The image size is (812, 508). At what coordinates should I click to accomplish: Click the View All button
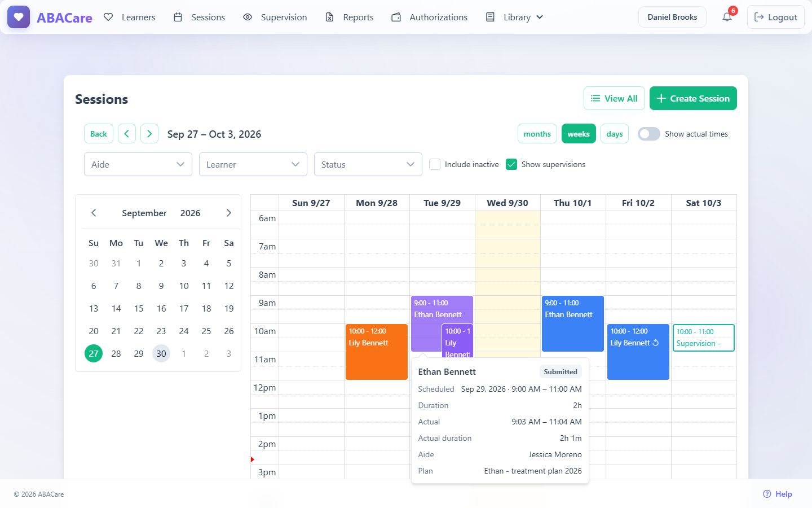tap(614, 98)
